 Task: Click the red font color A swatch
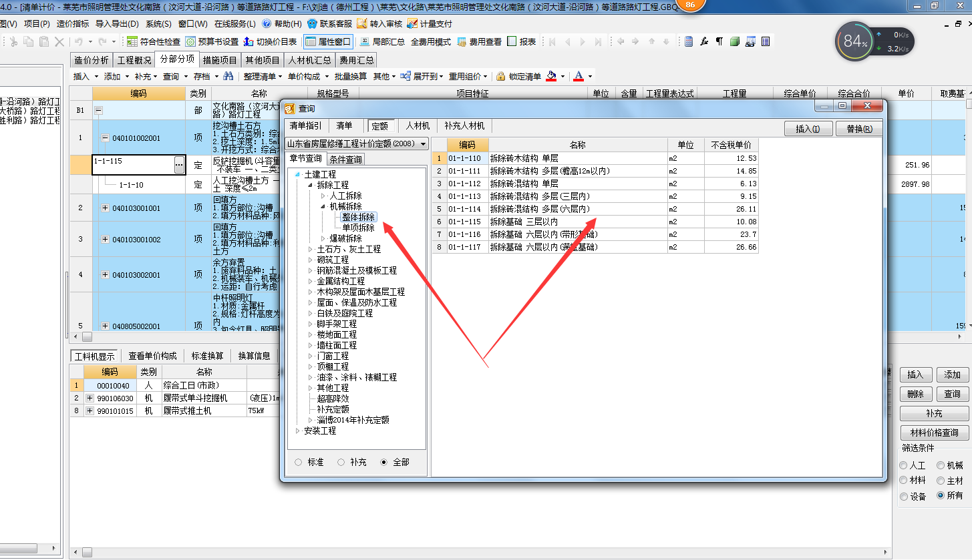(579, 76)
